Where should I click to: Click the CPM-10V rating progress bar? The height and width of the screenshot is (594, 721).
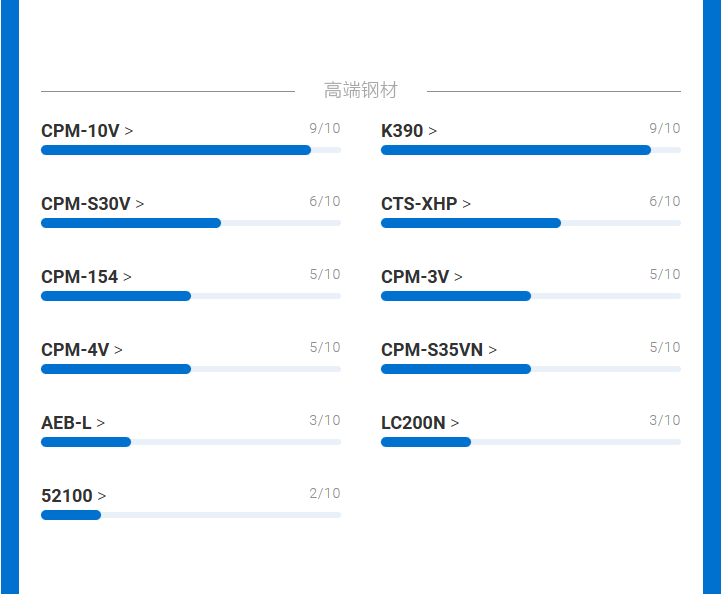point(190,150)
